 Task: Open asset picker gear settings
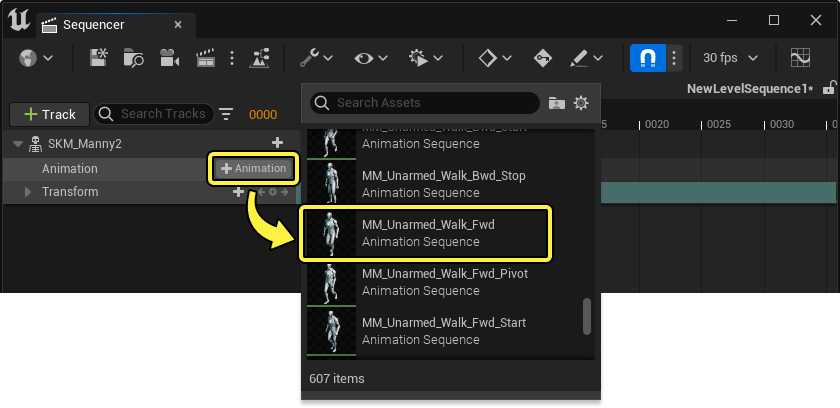click(x=581, y=103)
